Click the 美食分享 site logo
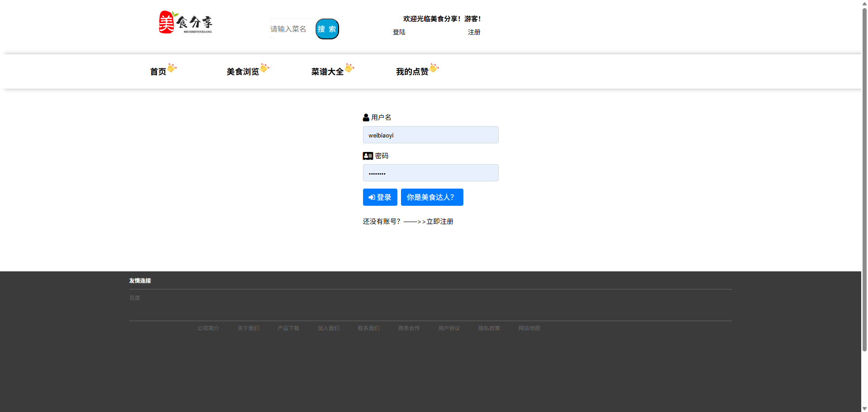The width and height of the screenshot is (868, 412). coord(185,22)
